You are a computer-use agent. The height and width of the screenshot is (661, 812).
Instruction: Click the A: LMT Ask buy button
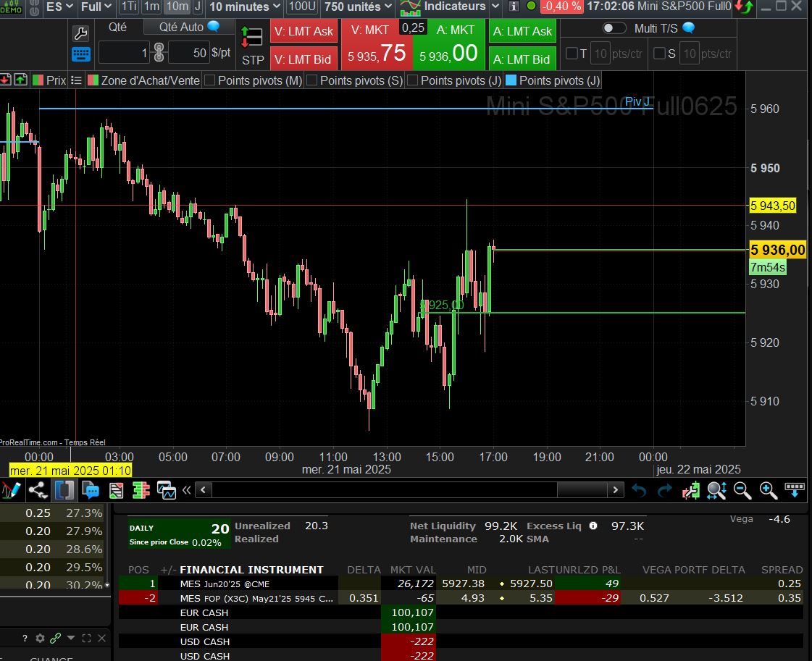point(522,31)
